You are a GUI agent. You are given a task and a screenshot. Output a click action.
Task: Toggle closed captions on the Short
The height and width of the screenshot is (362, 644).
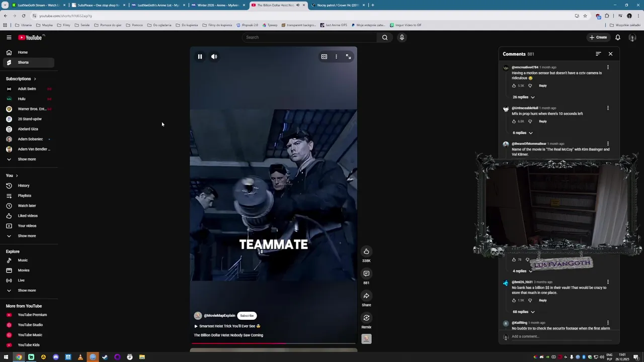click(324, 57)
